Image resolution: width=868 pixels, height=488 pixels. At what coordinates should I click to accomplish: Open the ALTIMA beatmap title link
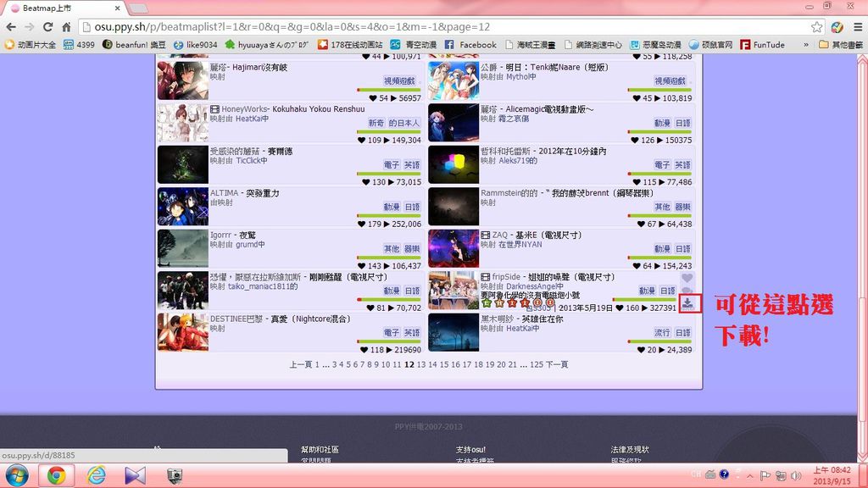pyautogui.click(x=245, y=193)
